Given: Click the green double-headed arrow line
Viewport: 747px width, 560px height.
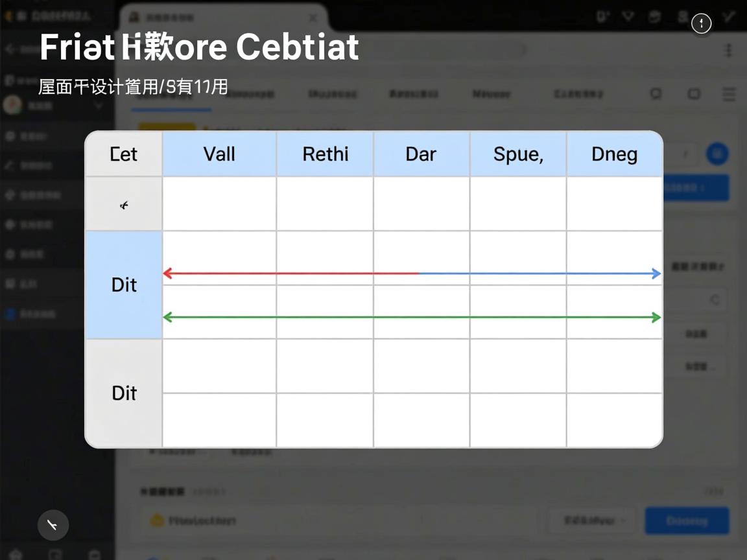Looking at the screenshot, I should pos(412,318).
